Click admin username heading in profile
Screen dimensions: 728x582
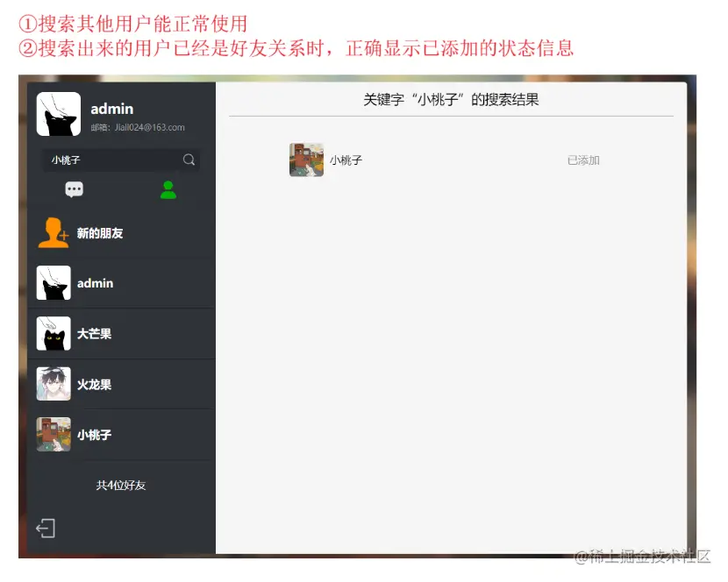click(x=112, y=109)
